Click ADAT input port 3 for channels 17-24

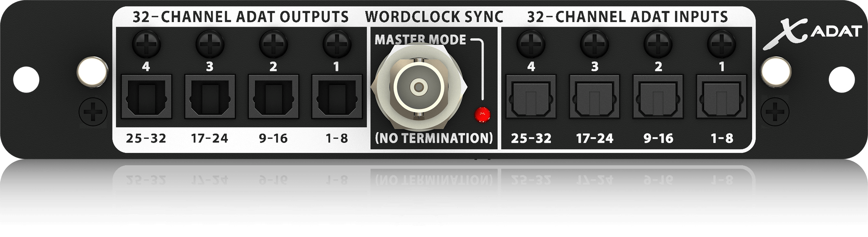click(595, 97)
